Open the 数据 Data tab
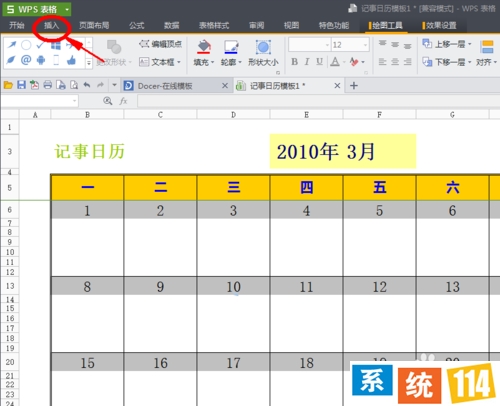The image size is (500, 406). click(x=172, y=25)
